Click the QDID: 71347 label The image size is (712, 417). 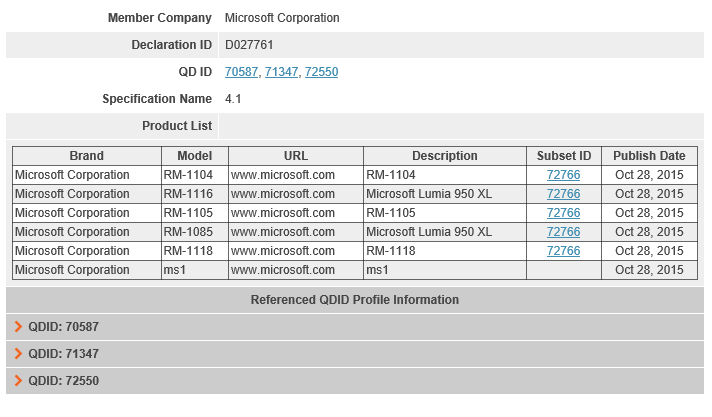click(64, 354)
